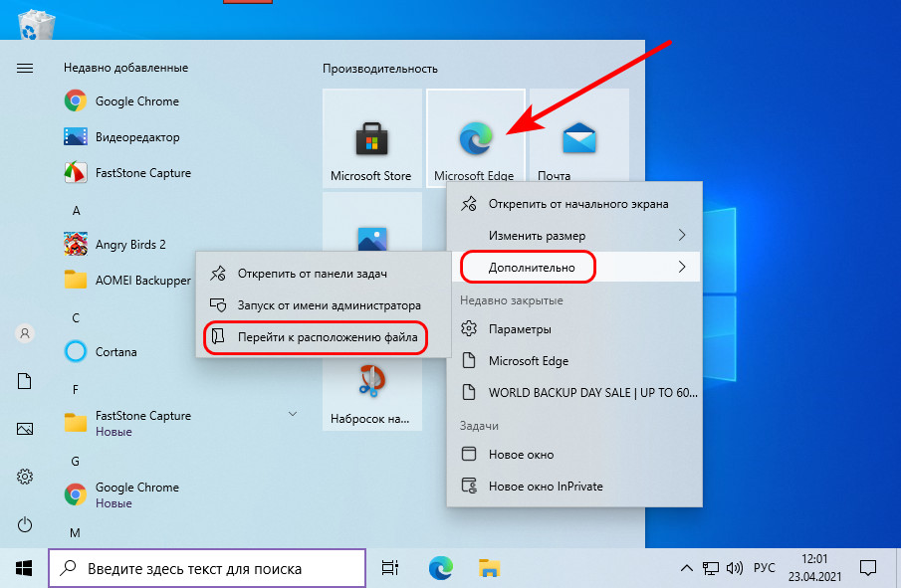Expand the FastStone Capture folder chevron
The width and height of the screenshot is (901, 588).
coord(293,413)
